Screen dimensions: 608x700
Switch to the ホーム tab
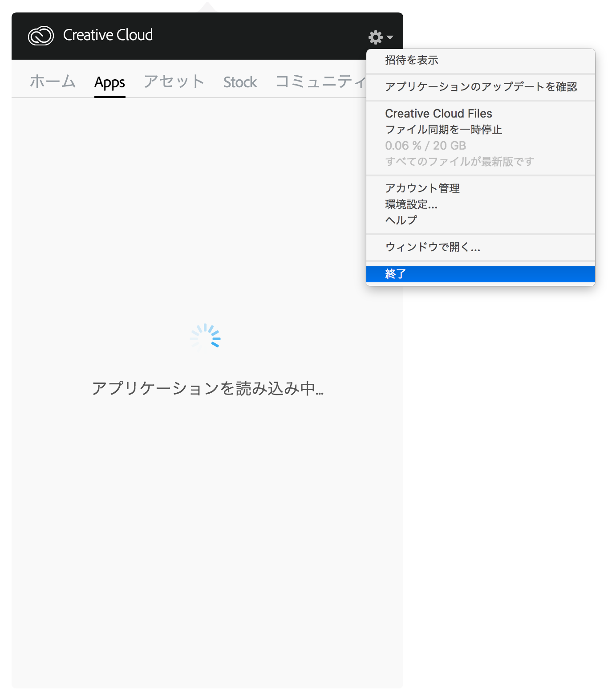(53, 82)
